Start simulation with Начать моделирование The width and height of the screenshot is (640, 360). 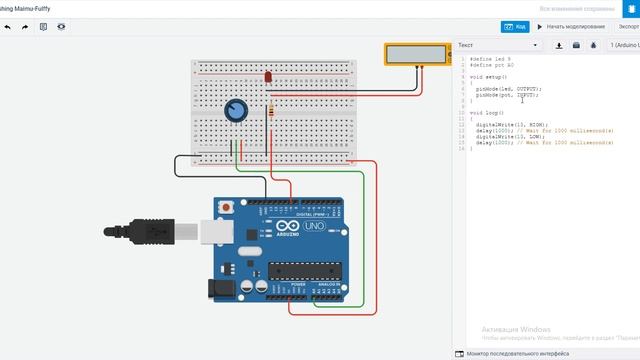pos(571,27)
